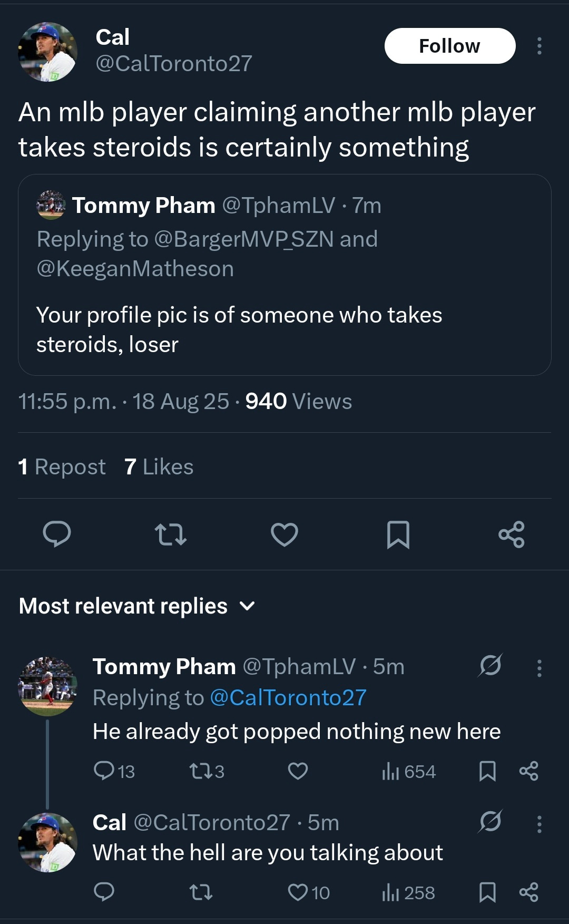Reply to Cal's main post
The image size is (569, 924).
point(56,534)
